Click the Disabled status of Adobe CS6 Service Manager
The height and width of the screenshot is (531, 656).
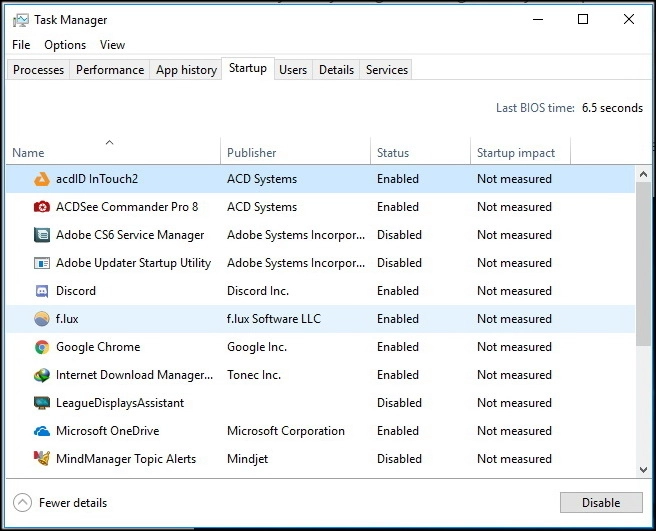[399, 235]
